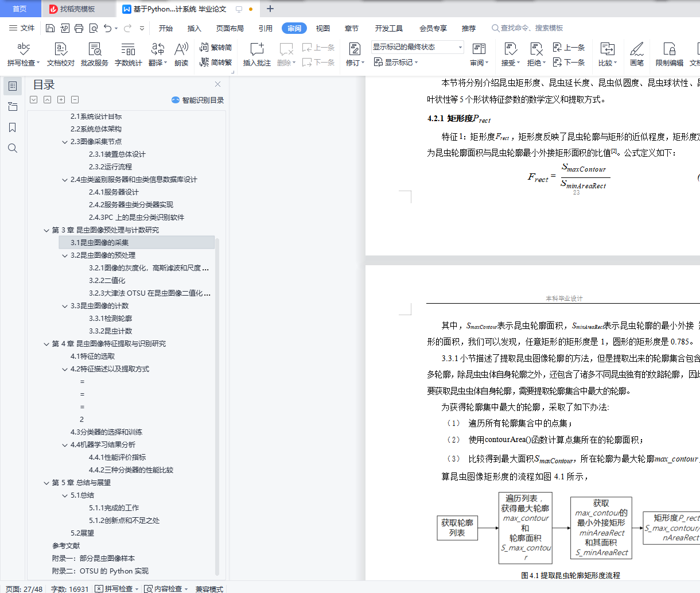Select the search icon in left sidebar
Image resolution: width=700 pixels, height=593 pixels.
(13, 148)
